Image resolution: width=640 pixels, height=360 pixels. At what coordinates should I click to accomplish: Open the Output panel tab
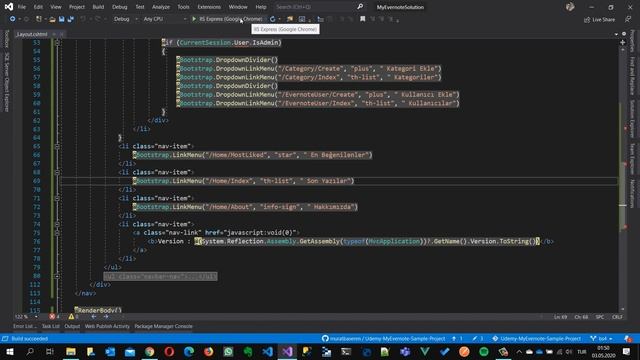coord(72,327)
